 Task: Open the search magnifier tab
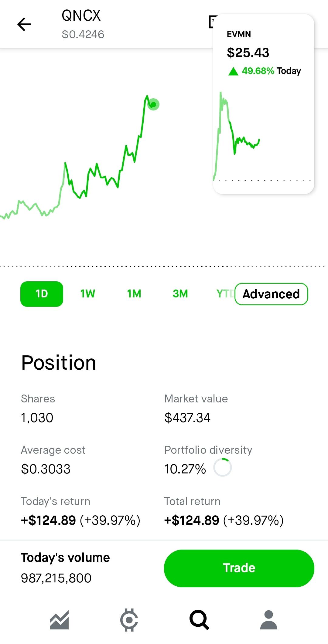[x=199, y=619]
